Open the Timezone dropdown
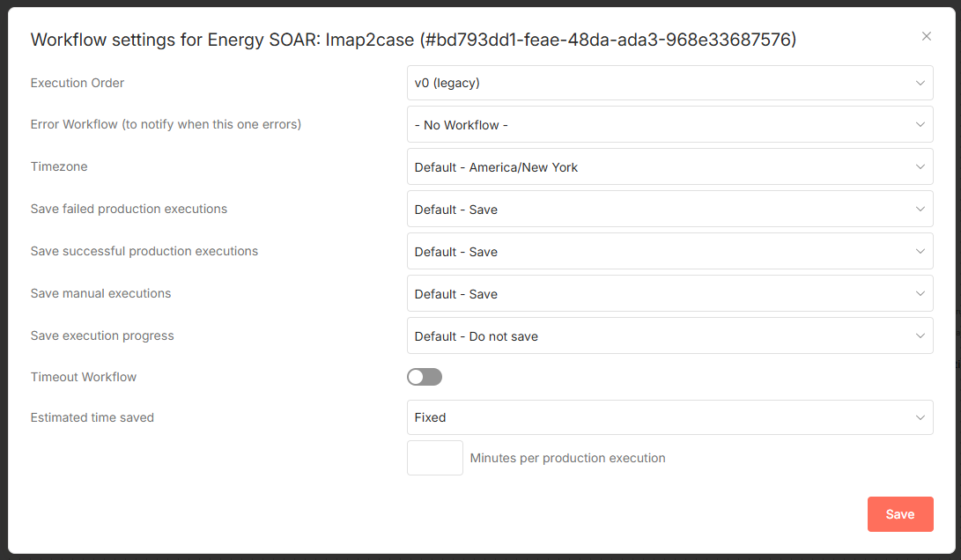 click(669, 166)
